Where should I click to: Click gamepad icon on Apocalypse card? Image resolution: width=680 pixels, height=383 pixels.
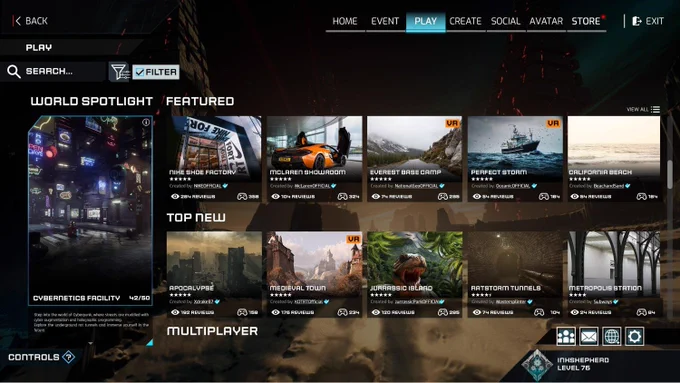click(242, 312)
